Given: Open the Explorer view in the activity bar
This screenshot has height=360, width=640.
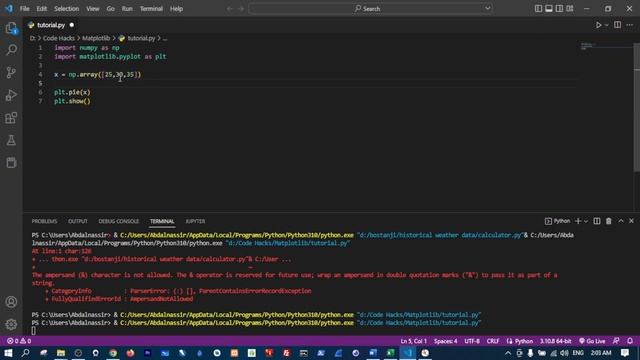Looking at the screenshot, I should (11, 28).
